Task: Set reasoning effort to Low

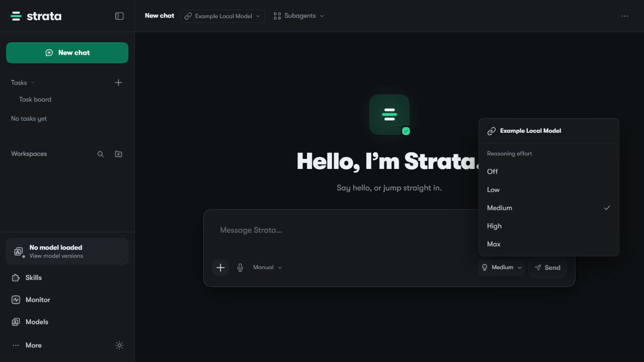Action: (549, 190)
